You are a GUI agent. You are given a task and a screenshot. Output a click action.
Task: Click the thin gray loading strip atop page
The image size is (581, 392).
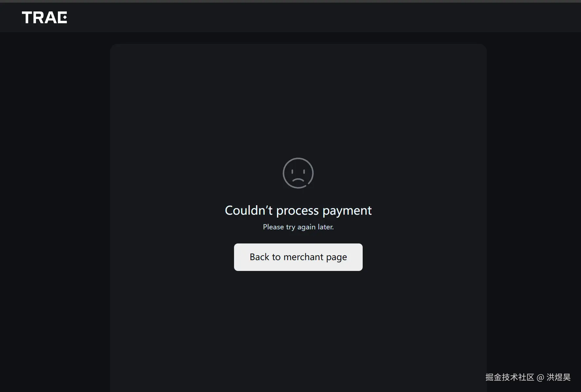[290, 1]
